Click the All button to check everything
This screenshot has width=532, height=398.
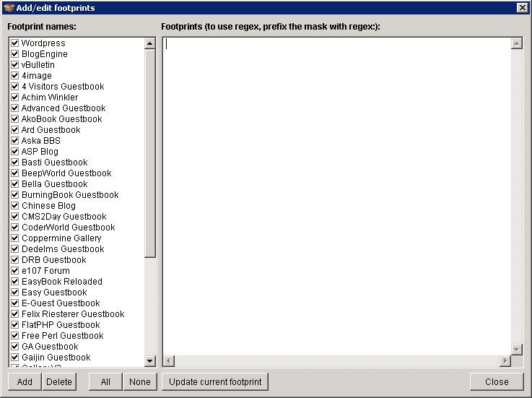[x=105, y=382]
